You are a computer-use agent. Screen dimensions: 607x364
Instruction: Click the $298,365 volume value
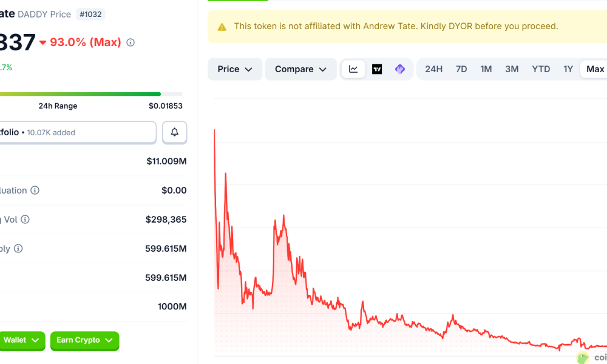pos(166,220)
